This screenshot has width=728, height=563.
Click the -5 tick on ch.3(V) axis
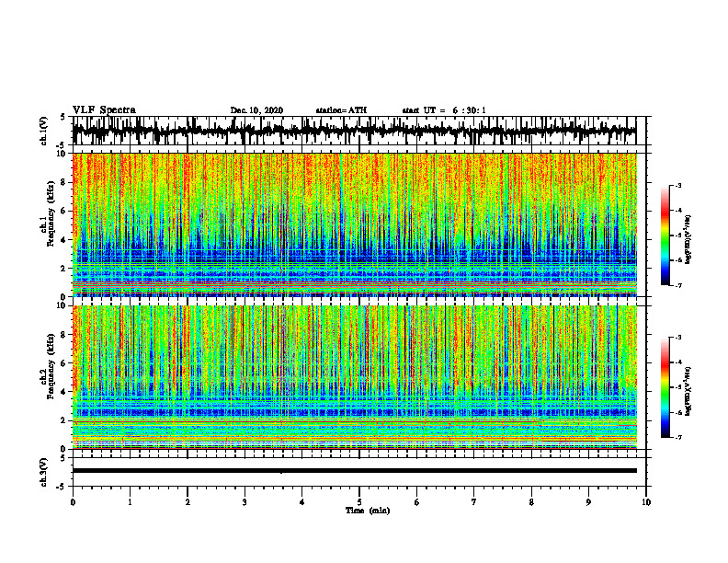(x=63, y=487)
